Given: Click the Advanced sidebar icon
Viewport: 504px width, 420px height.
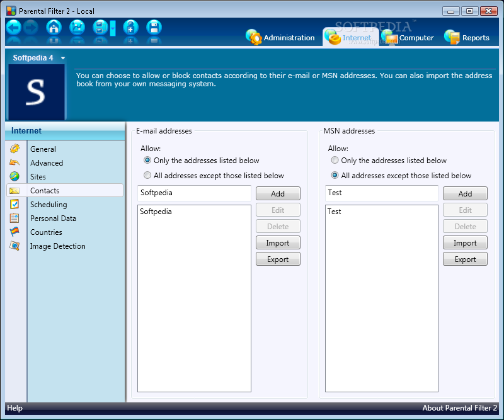Looking at the screenshot, I should tap(14, 162).
